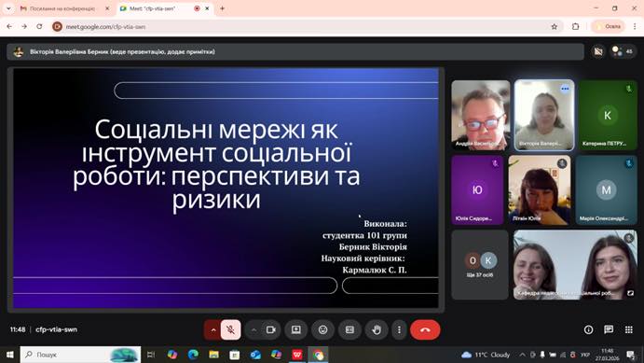Image resolution: width=644 pixels, height=363 pixels.
Task: Open WPS Office from taskbar
Action: [x=297, y=355]
